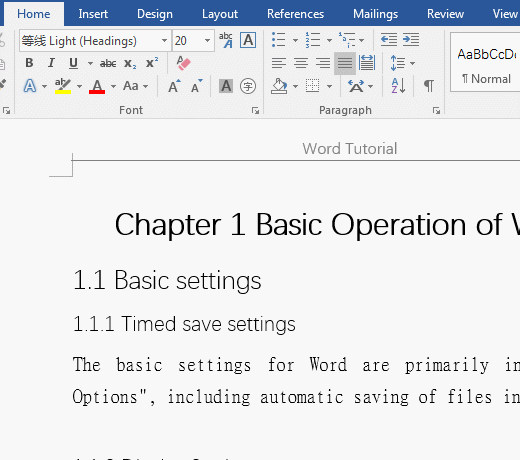Toggle Character Shading
The image size is (520, 460).
(x=226, y=86)
